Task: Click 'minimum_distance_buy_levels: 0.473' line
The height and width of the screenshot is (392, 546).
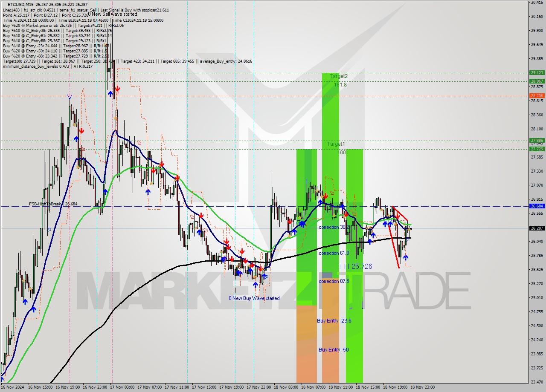Action: [x=47, y=66]
